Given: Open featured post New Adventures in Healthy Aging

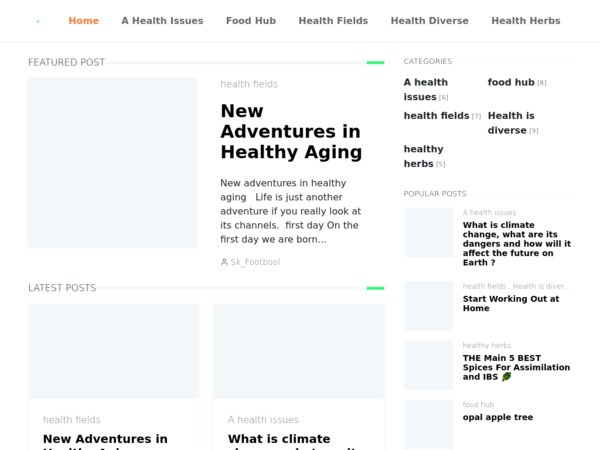Looking at the screenshot, I should pos(291,132).
